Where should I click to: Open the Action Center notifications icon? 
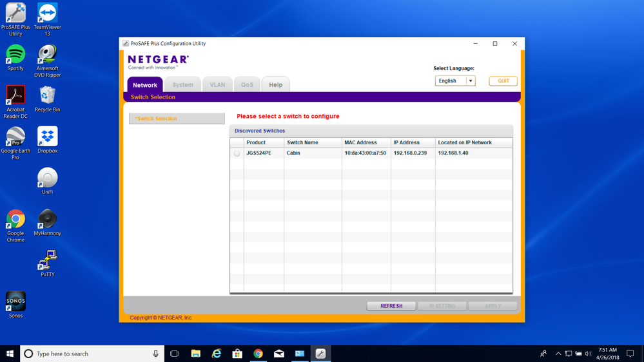coord(630,354)
